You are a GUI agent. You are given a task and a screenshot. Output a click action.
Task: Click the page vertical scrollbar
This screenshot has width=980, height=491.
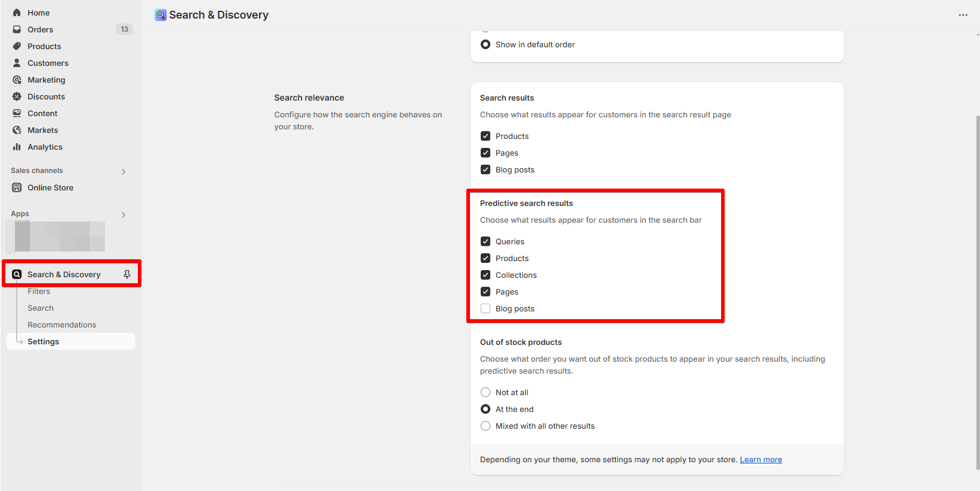tap(978, 292)
